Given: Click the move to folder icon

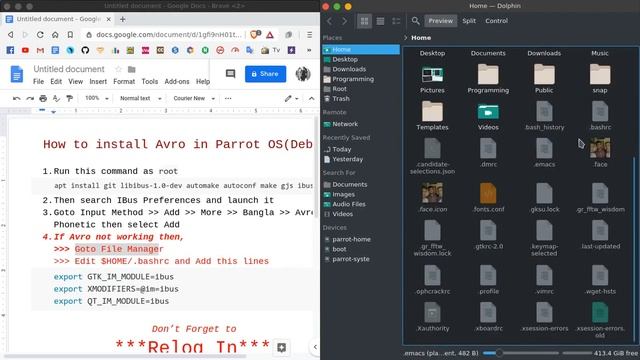Looking at the screenshot, I should (x=131, y=69).
